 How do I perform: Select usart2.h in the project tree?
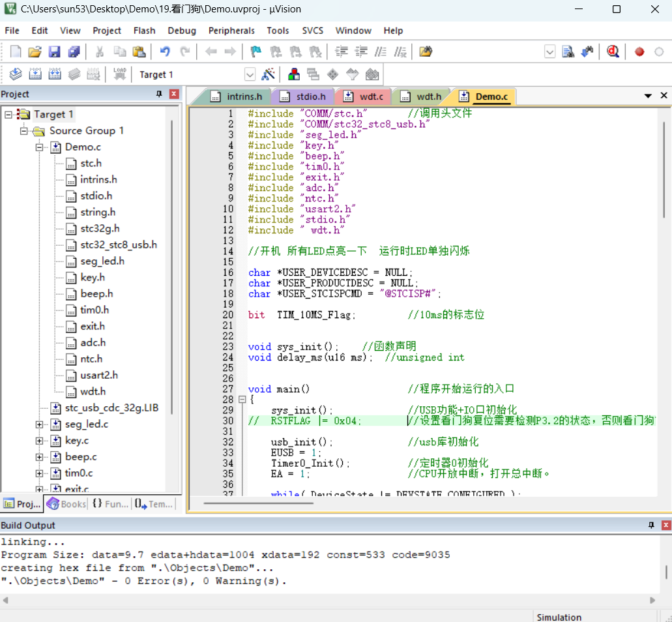99,375
